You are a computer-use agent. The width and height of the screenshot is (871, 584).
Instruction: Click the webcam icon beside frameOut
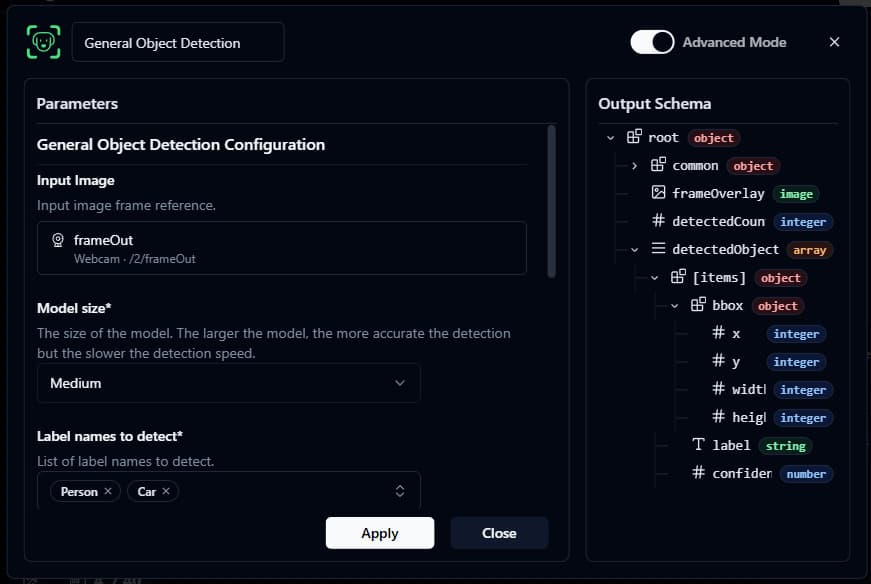click(58, 240)
